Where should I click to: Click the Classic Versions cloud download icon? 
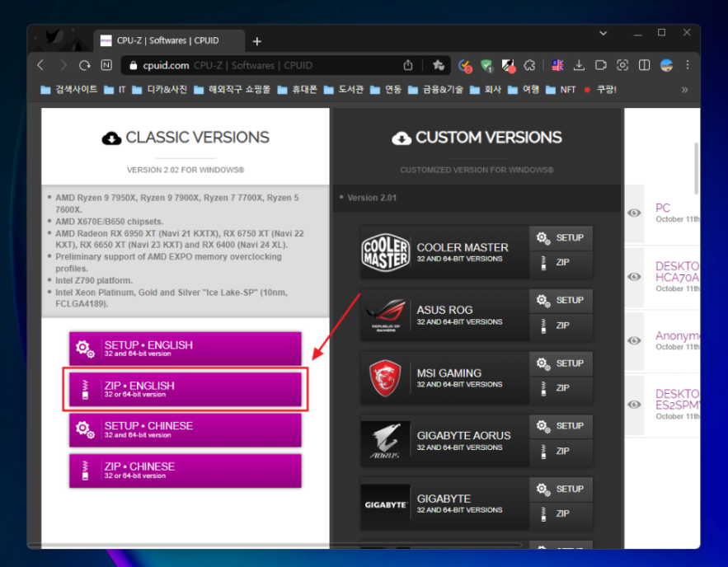111,138
